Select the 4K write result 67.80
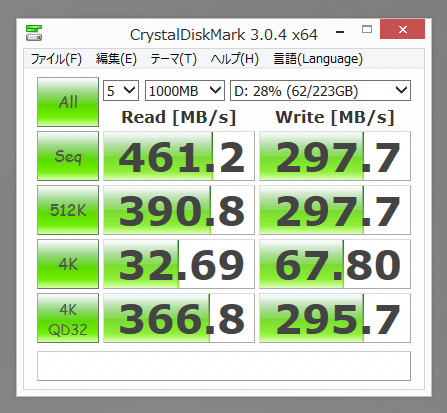 pos(335,264)
